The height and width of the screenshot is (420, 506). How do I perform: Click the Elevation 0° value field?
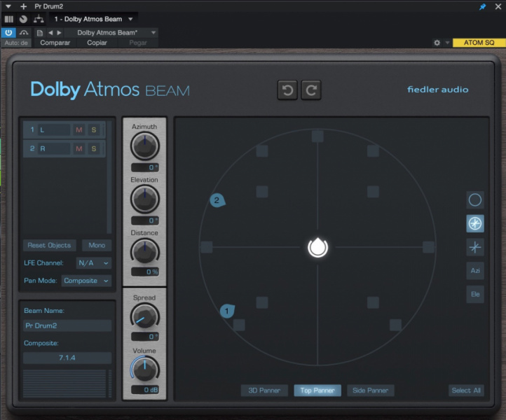click(144, 220)
